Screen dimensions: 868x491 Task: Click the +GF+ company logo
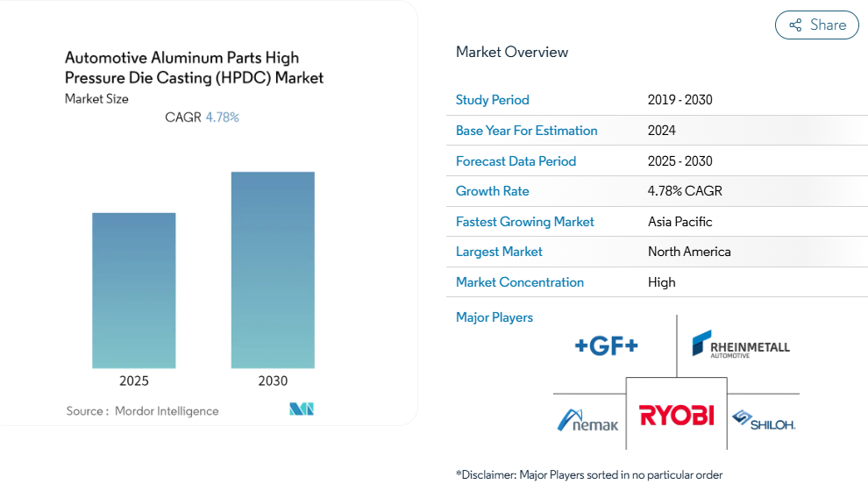pos(606,345)
